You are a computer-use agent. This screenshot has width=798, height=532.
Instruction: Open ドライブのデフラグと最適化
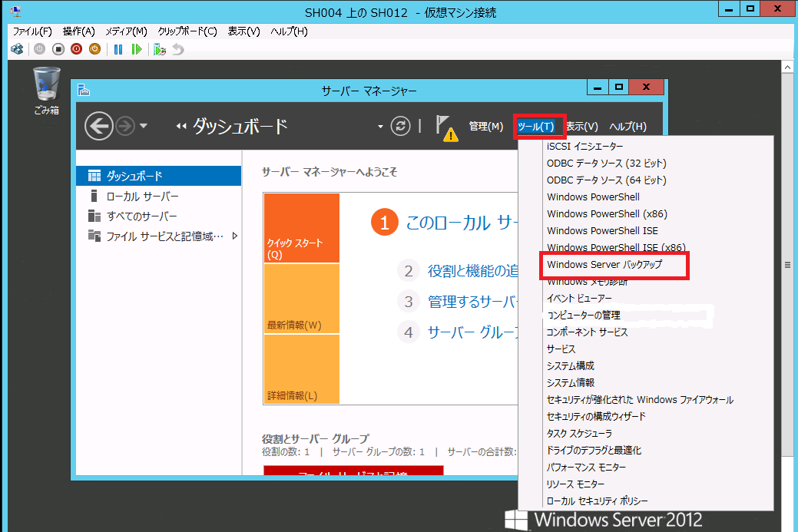tap(594, 450)
